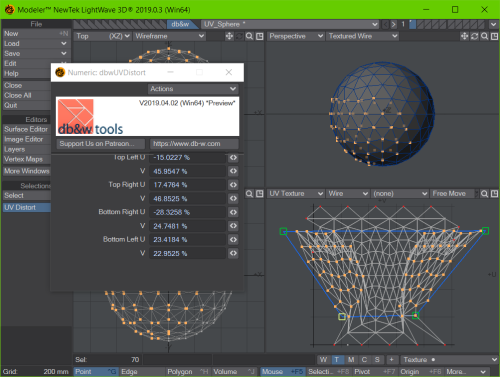Screen dimensions: 500x377
Task: Click the Image Editor button
Action: tap(27, 139)
